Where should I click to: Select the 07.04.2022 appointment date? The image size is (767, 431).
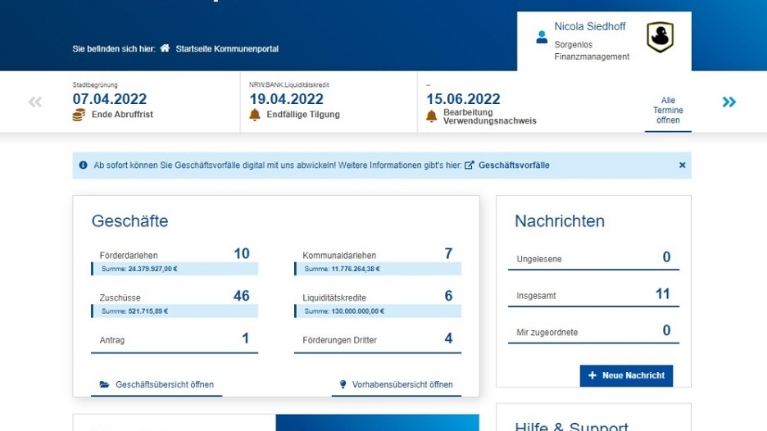110,99
